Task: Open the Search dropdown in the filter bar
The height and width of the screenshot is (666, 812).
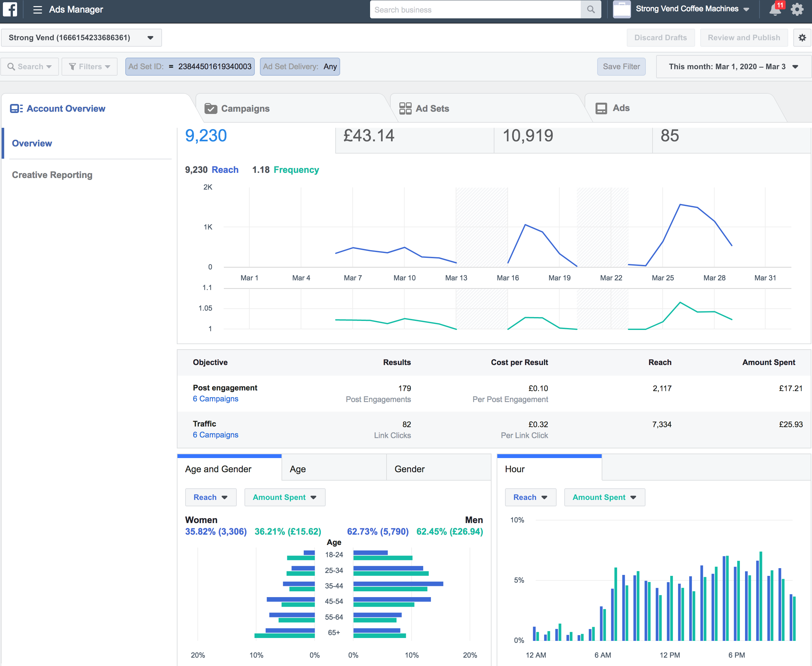Action: click(x=30, y=67)
